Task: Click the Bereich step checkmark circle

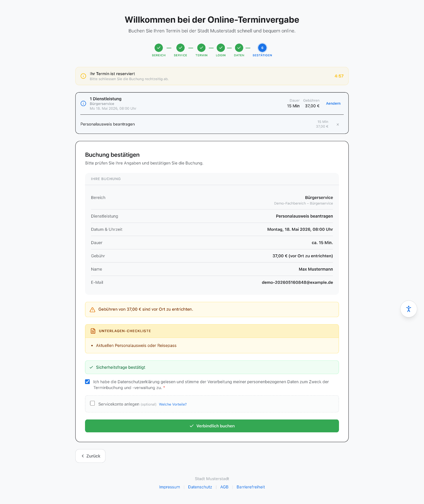Action: (x=159, y=48)
